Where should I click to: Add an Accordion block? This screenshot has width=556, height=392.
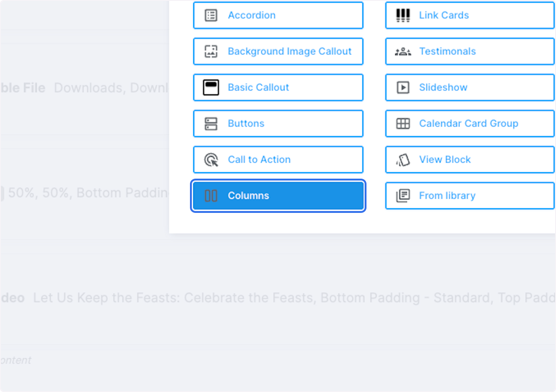tap(278, 15)
